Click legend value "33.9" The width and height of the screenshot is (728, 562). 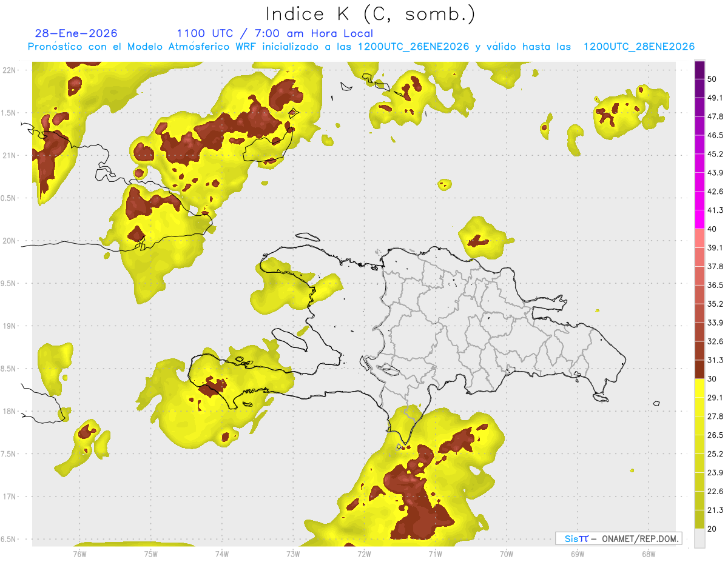[x=715, y=323]
